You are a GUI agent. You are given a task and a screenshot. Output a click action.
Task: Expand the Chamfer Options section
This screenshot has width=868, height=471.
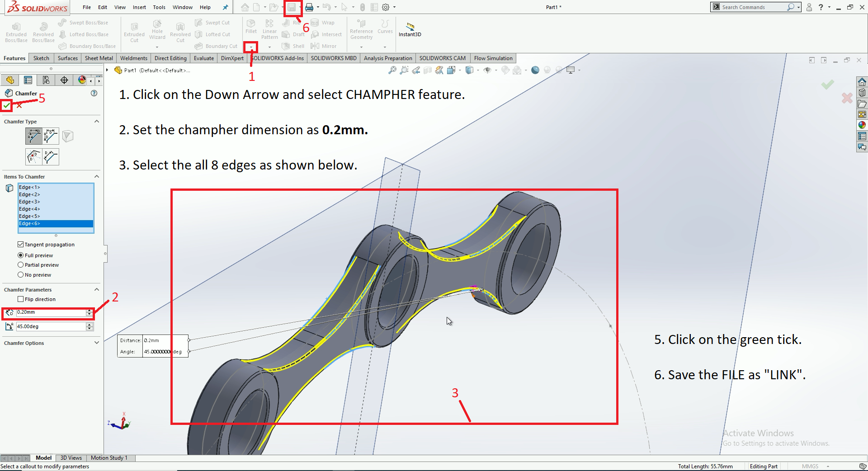[x=96, y=343]
